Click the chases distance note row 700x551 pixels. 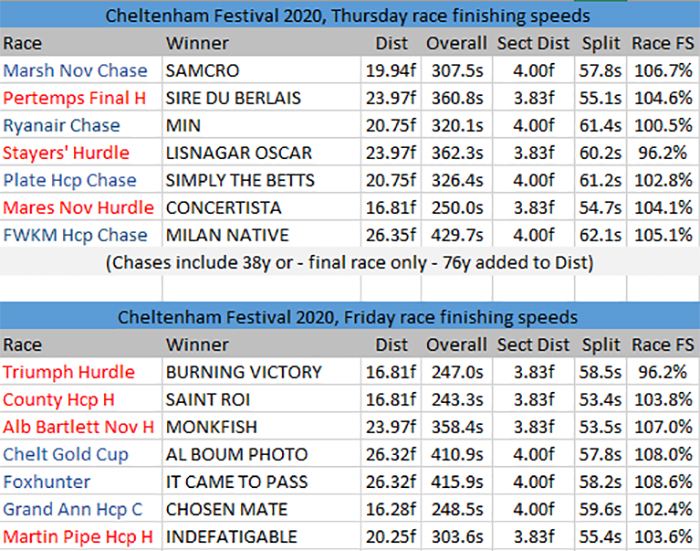coord(349,263)
